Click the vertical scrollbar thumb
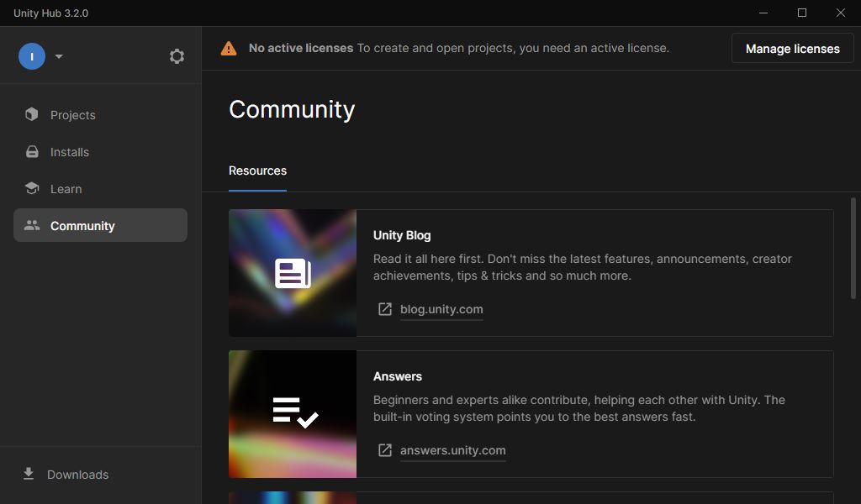Screen dimensions: 861x504 click(853, 249)
